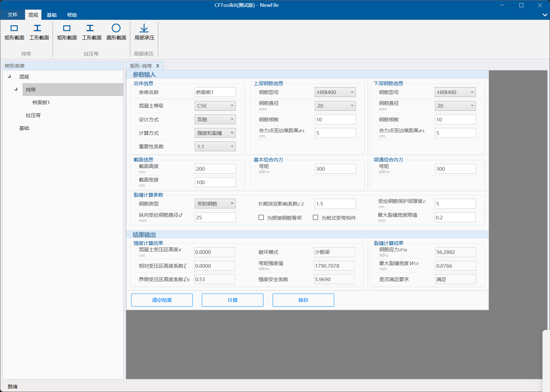Image resolution: width=550 pixels, height=392 pixels.
Task: Click inside the 表单名称 input field
Action: tap(215, 92)
